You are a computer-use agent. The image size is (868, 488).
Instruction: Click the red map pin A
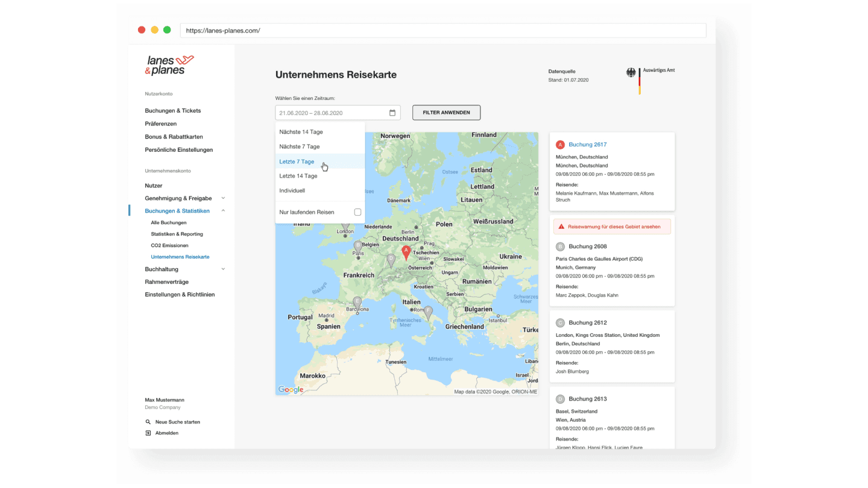(406, 251)
